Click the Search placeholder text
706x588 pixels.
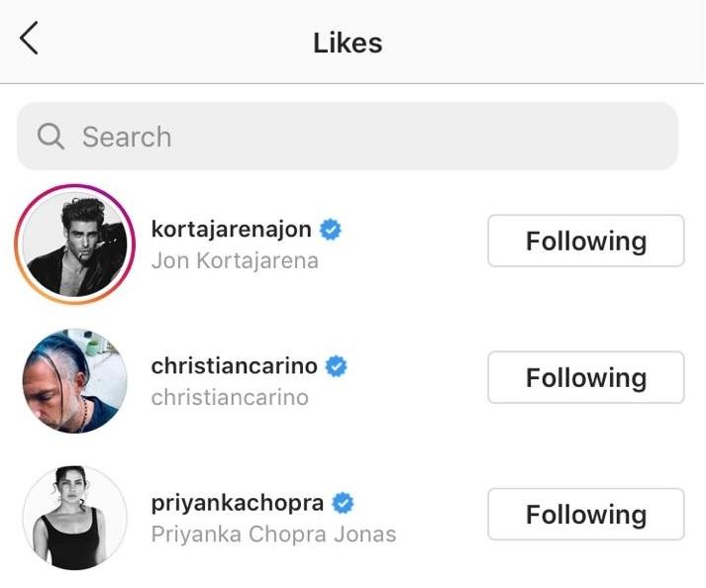coord(127,137)
